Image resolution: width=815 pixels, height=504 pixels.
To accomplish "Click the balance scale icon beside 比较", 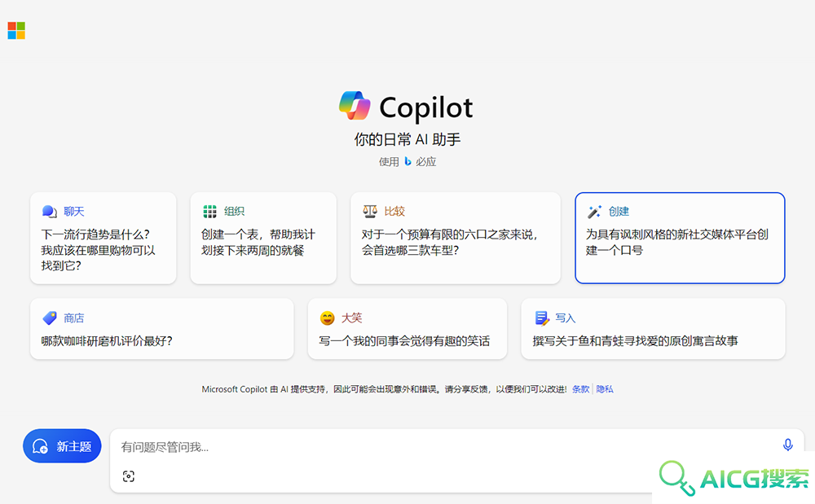I will click(369, 211).
